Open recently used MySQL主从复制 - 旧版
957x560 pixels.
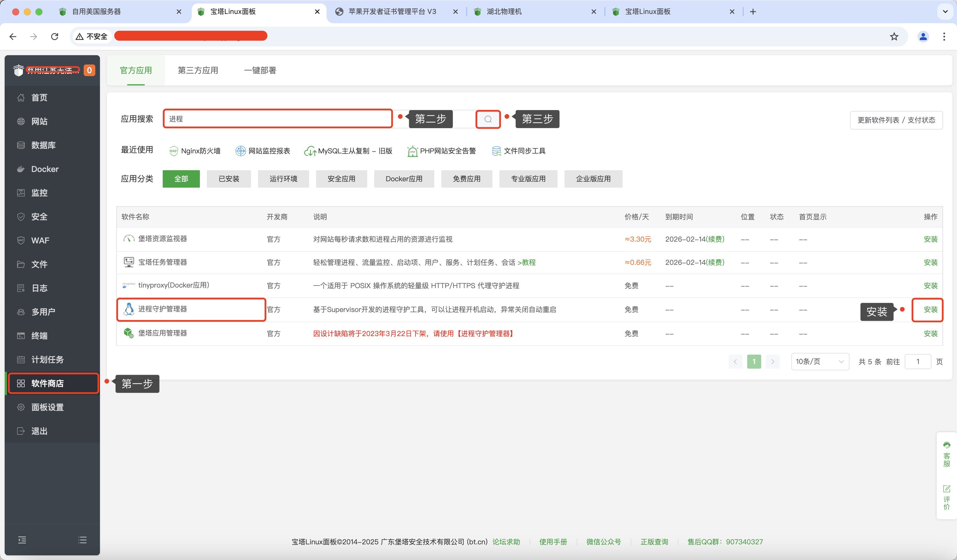[x=348, y=151]
